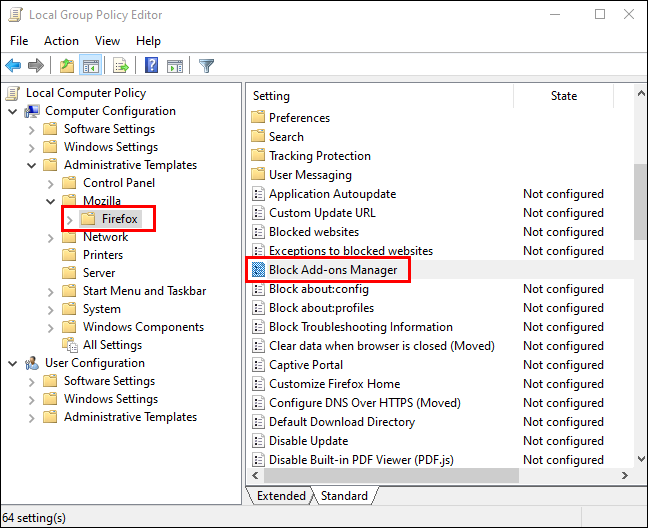Expand Windows Settings under Computer Configuration
Screen dimensions: 648x528
click(x=32, y=147)
